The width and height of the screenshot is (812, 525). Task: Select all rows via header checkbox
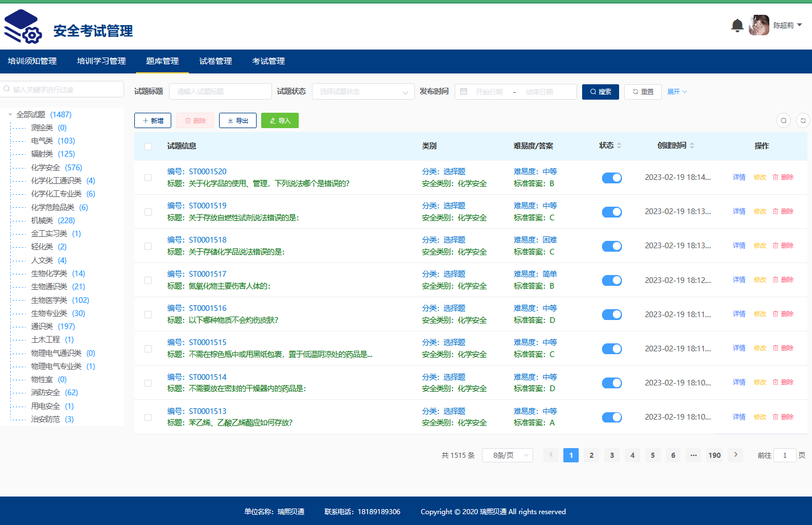[149, 146]
